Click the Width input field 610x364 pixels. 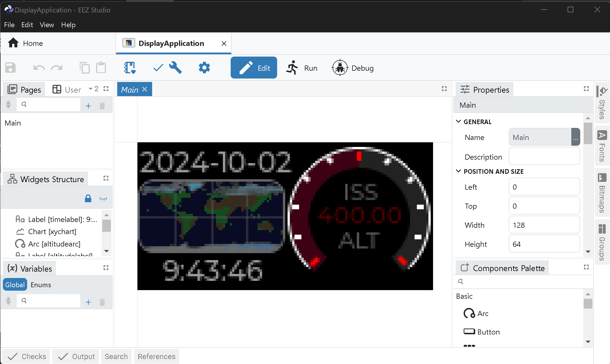coord(544,225)
